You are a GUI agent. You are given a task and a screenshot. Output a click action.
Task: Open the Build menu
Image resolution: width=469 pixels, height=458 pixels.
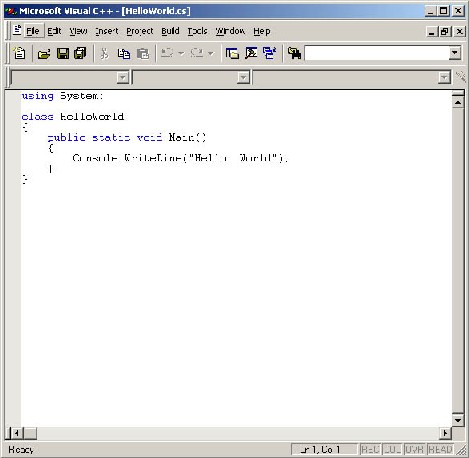pos(170,31)
